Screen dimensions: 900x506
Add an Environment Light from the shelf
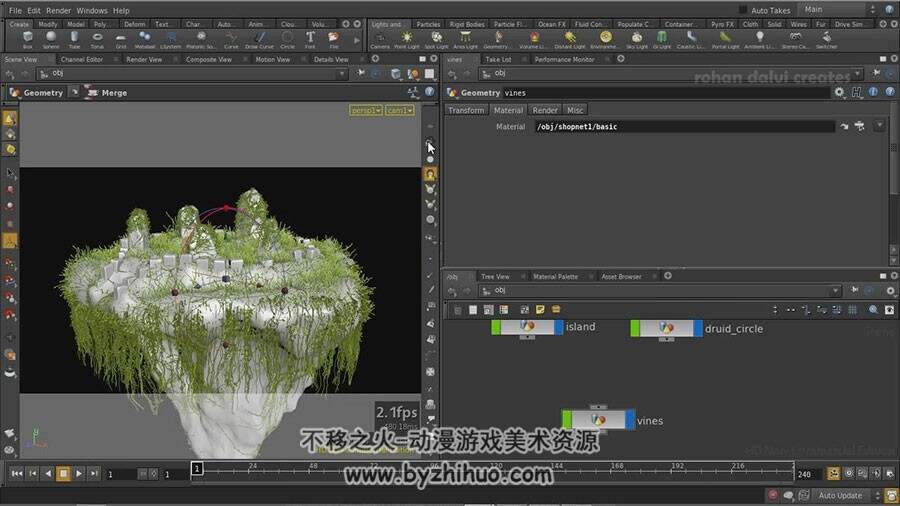click(605, 40)
